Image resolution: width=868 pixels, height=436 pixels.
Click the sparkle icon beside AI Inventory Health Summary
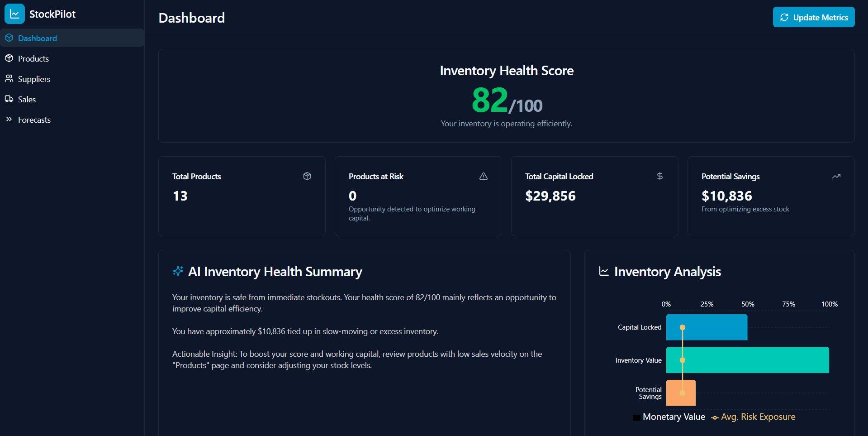[178, 271]
